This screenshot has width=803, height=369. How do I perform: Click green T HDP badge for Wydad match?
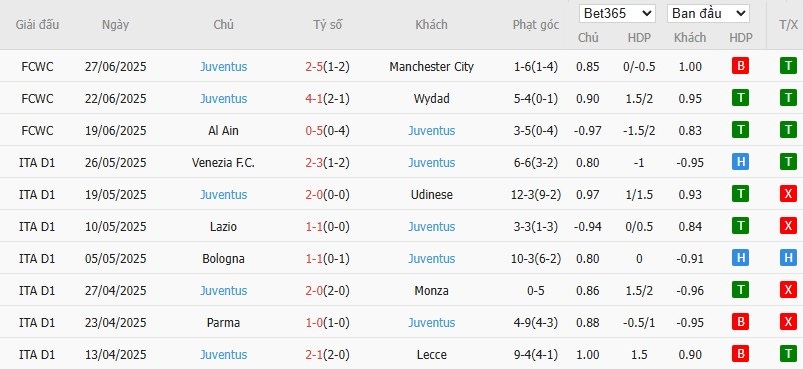tap(740, 98)
